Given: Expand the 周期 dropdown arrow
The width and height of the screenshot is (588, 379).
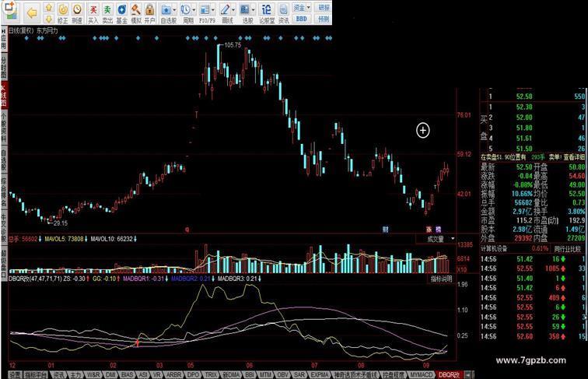Looking at the screenshot, I should click(194, 10).
